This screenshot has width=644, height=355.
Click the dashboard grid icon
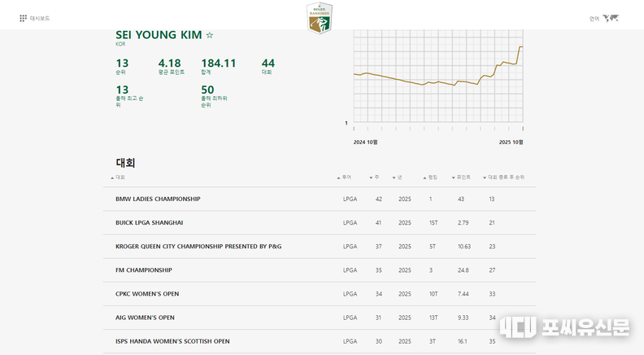click(23, 18)
